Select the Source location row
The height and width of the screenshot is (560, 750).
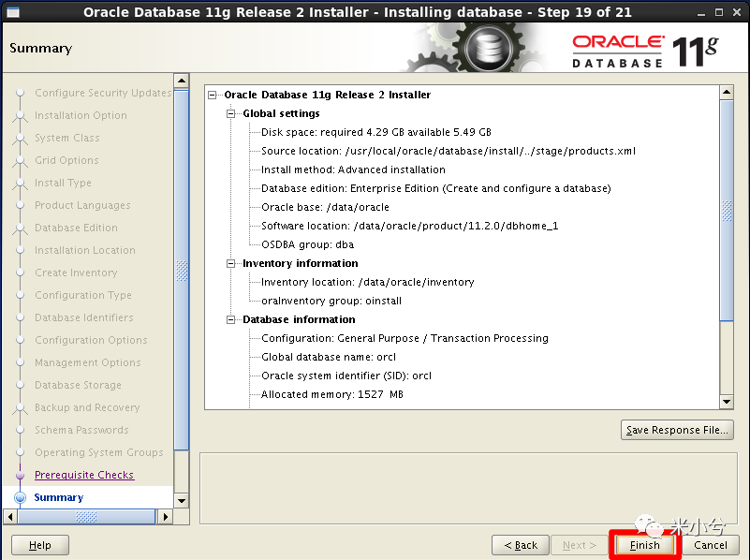tap(449, 151)
